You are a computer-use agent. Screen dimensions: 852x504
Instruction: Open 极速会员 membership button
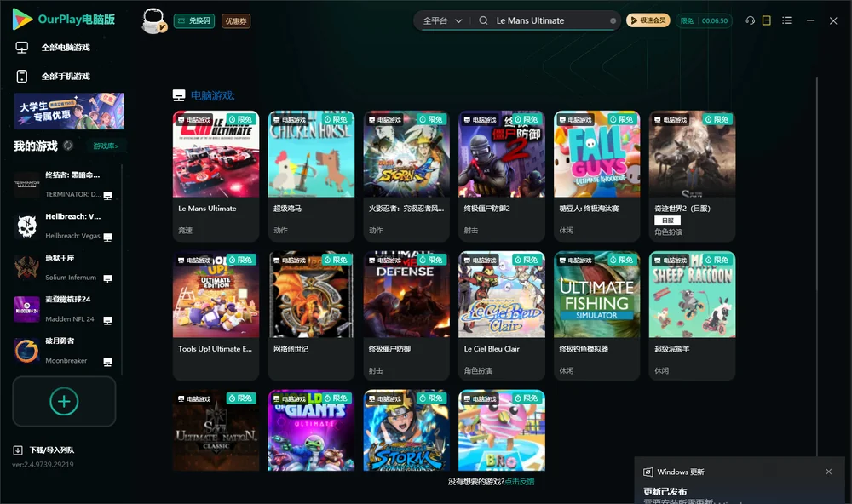648,20
